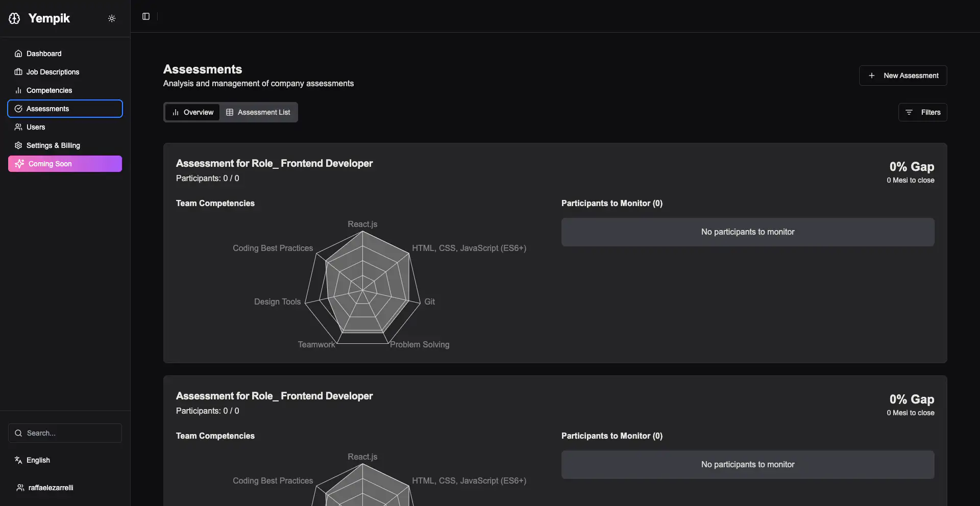Viewport: 980px width, 506px height.
Task: Click the Yempik logo icon
Action: click(14, 18)
